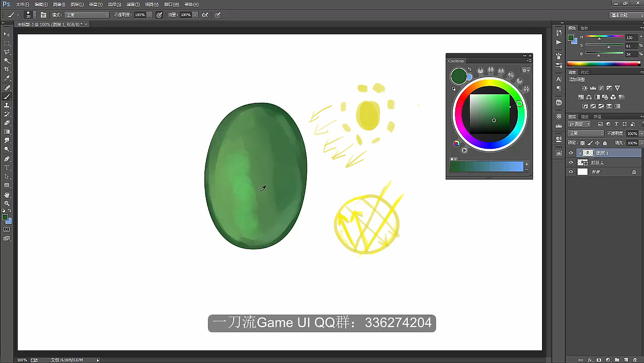The height and width of the screenshot is (363, 644).
Task: Select the Gradient tool
Action: tap(7, 132)
